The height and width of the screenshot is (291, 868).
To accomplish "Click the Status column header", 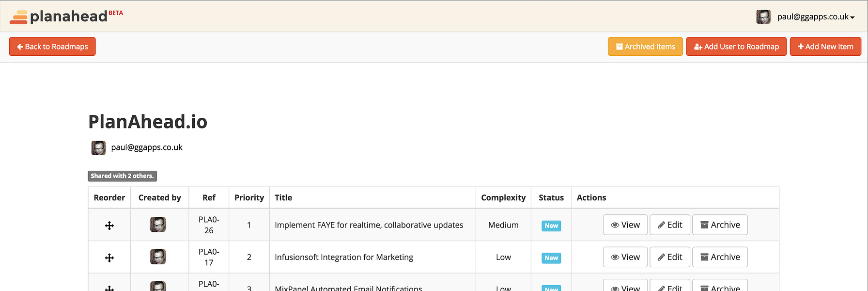I will point(551,198).
